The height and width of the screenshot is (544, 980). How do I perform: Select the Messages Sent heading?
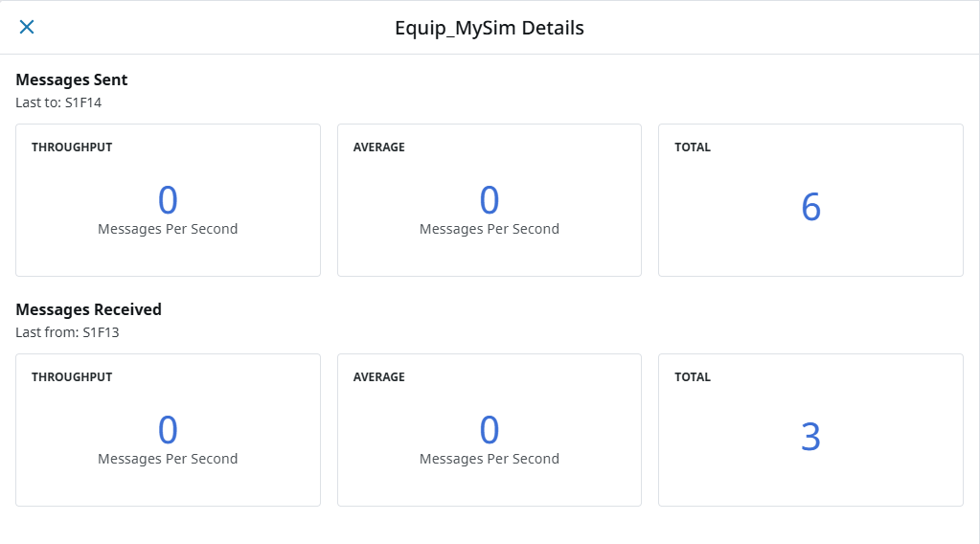coord(72,79)
